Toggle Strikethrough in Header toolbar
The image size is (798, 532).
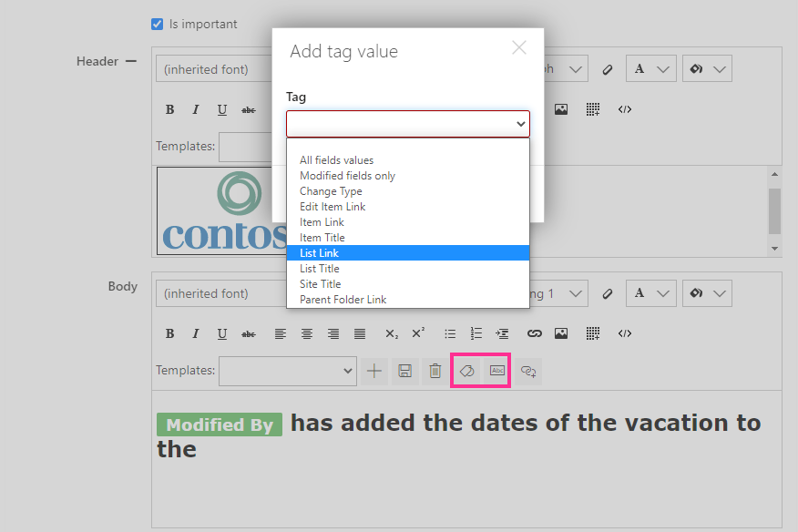click(x=249, y=109)
